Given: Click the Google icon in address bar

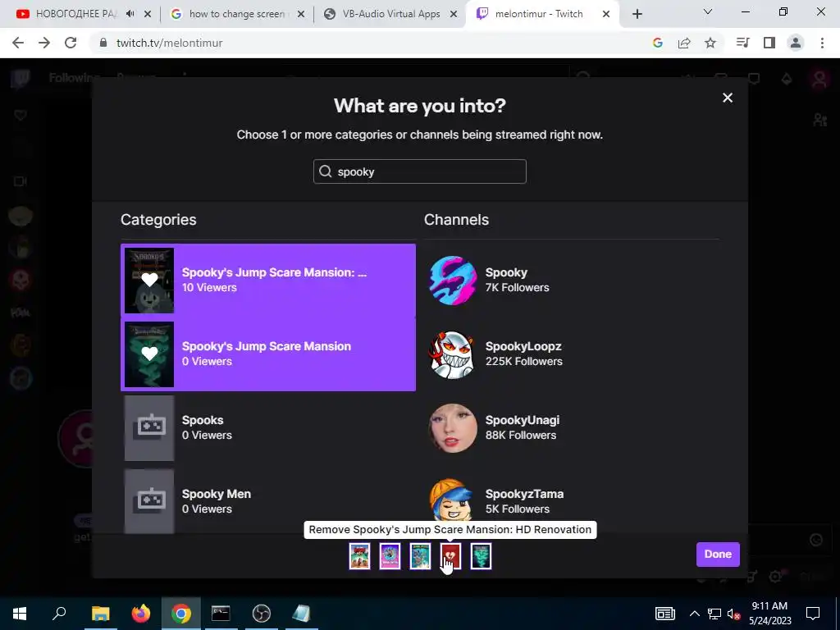Looking at the screenshot, I should [658, 43].
